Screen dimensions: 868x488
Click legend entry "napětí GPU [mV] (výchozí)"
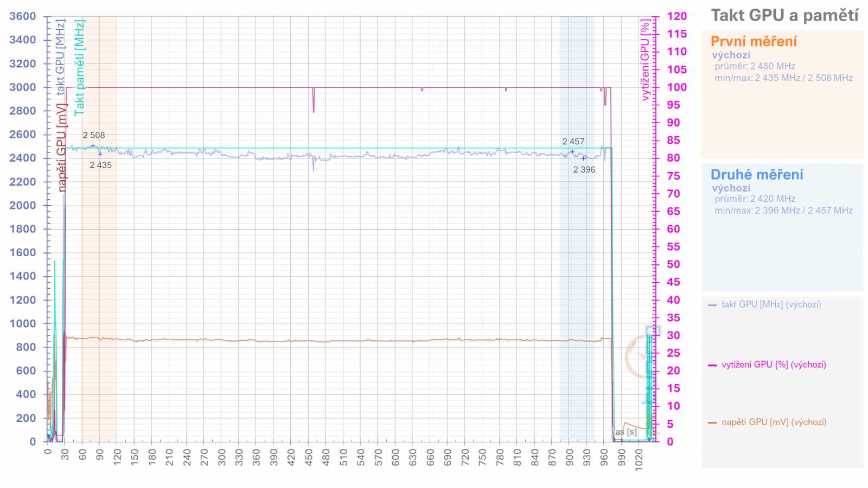(x=774, y=422)
